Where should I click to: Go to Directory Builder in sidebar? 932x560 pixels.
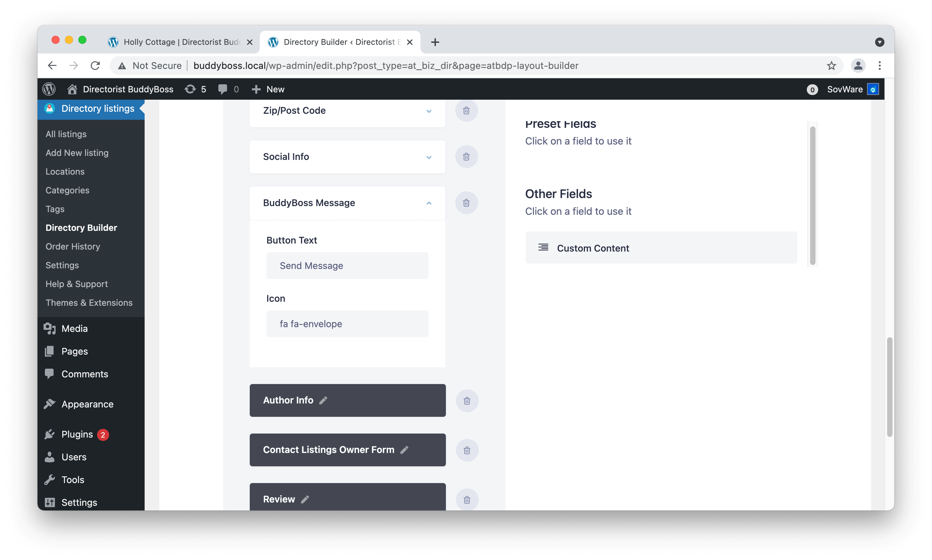point(81,227)
